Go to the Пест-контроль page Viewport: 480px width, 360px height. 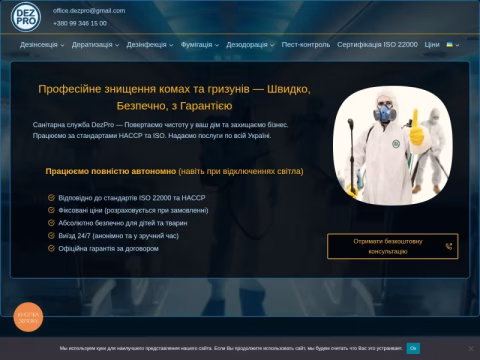click(306, 45)
